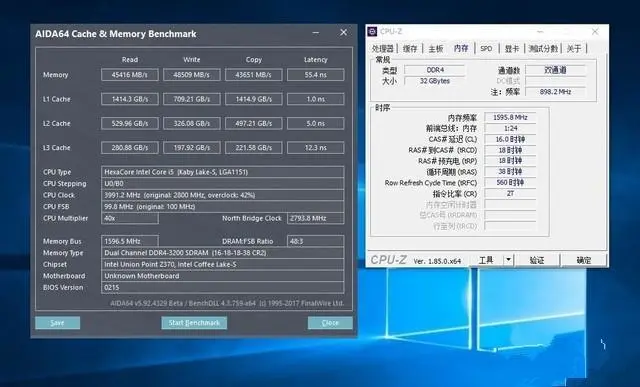Select the Memory Latency value 55.4 ns

coord(316,75)
